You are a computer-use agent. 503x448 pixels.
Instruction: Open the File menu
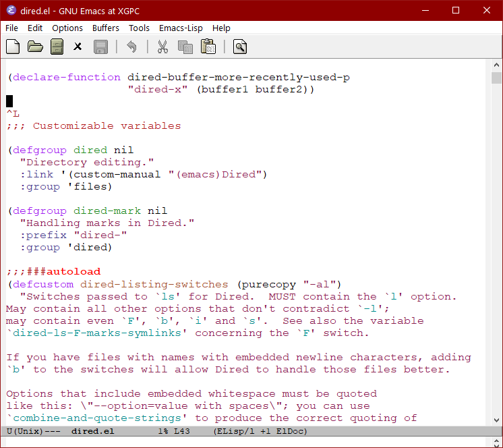point(11,28)
